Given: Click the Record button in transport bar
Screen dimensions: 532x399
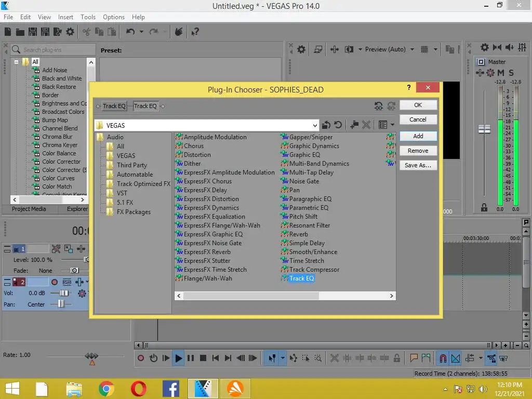Looking at the screenshot, I should pos(140,358).
